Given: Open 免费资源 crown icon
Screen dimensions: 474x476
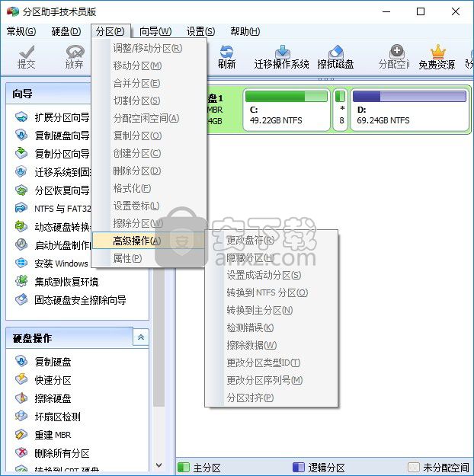Looking at the screenshot, I should 437,57.
